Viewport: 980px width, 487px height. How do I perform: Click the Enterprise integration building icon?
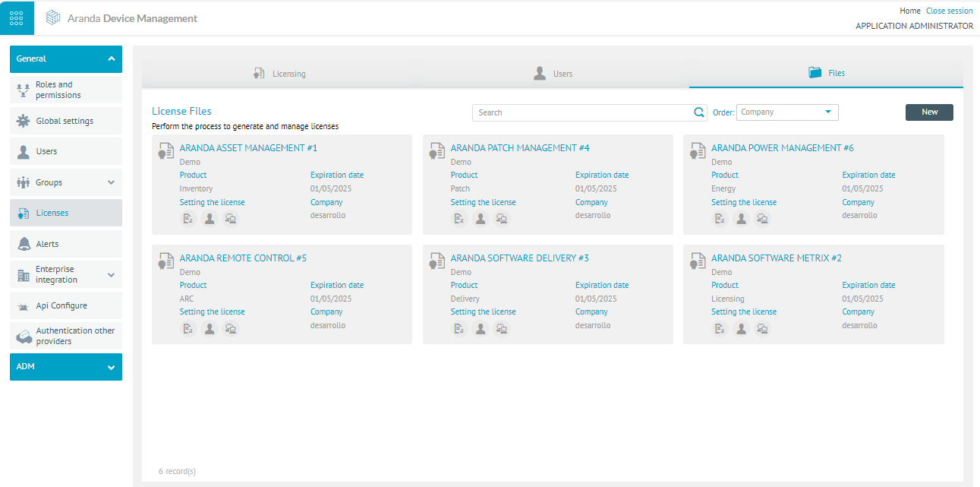(x=23, y=275)
